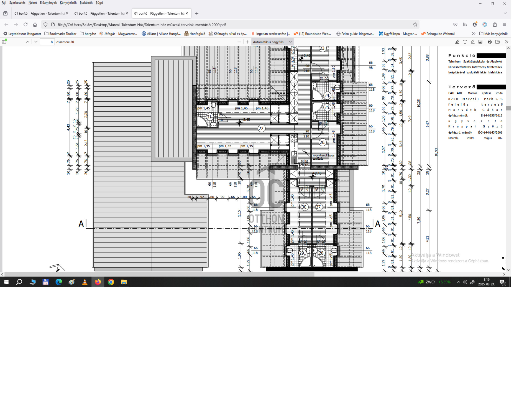Open the Könyvjelzők menu

point(68,3)
